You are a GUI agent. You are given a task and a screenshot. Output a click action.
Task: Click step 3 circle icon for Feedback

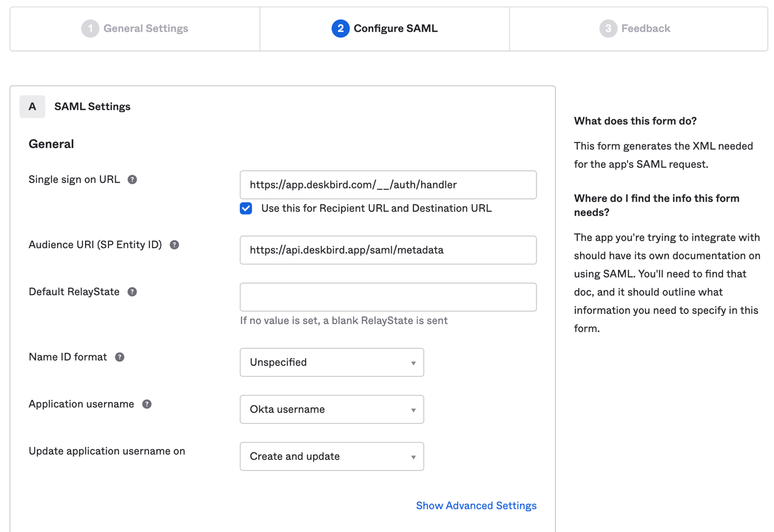pyautogui.click(x=608, y=28)
